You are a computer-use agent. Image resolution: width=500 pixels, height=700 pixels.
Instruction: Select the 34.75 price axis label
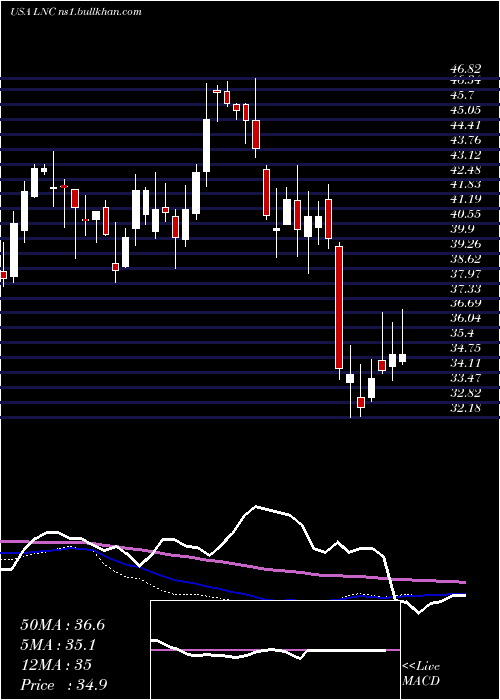(466, 348)
